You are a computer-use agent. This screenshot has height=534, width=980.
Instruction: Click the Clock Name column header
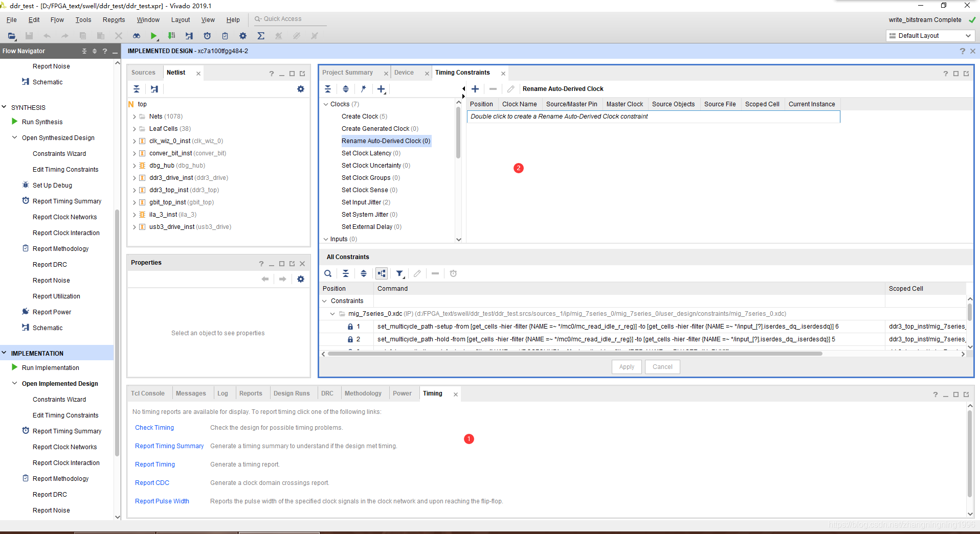(519, 104)
